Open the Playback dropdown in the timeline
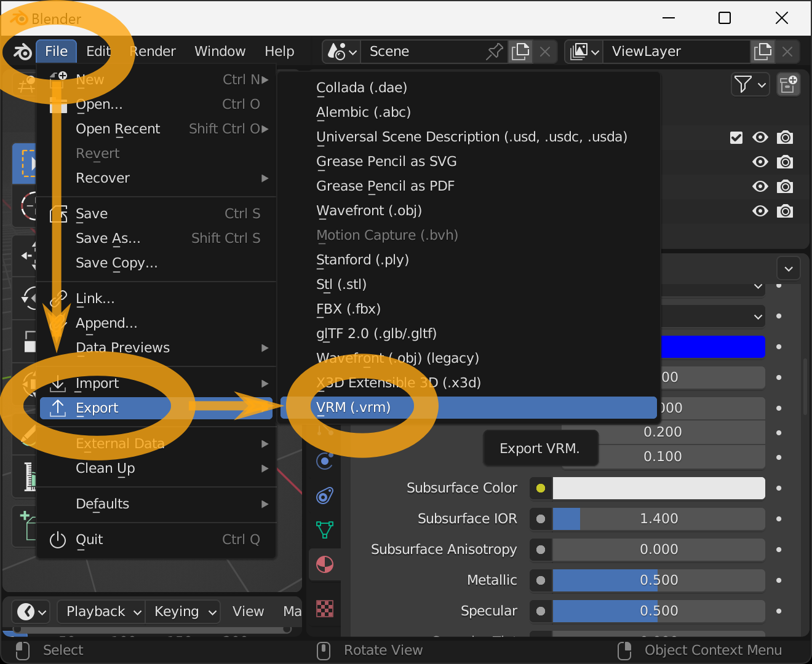Viewport: 812px width, 664px height. [x=101, y=612]
